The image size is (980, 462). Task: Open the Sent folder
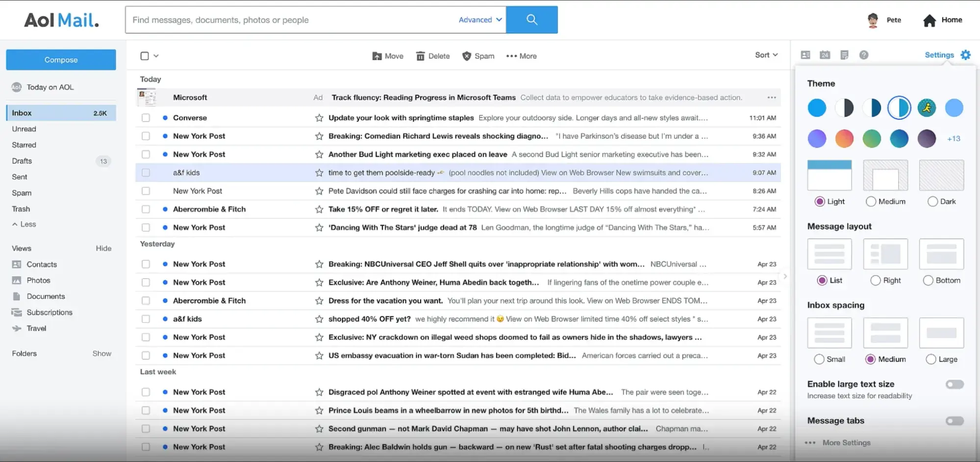[x=20, y=177]
